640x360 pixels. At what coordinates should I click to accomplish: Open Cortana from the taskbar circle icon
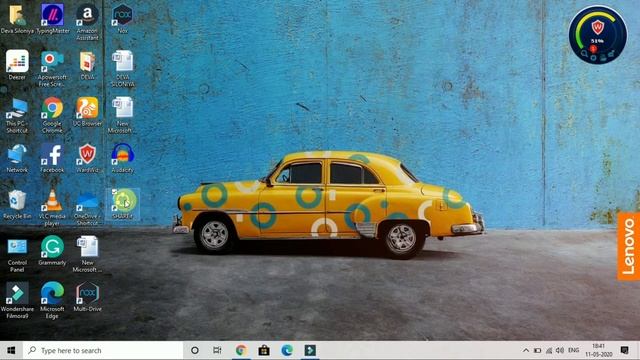195,350
